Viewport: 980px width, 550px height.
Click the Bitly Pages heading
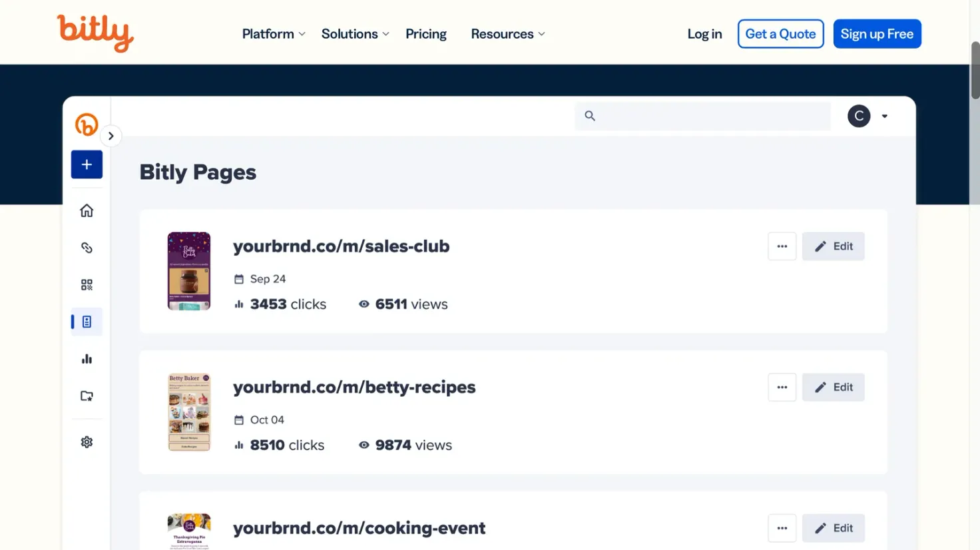pos(198,172)
